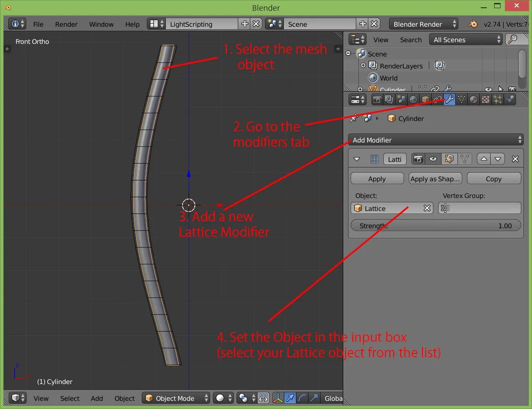The width and height of the screenshot is (532, 409).
Task: Open the Physics properties tab
Action: coord(510,99)
